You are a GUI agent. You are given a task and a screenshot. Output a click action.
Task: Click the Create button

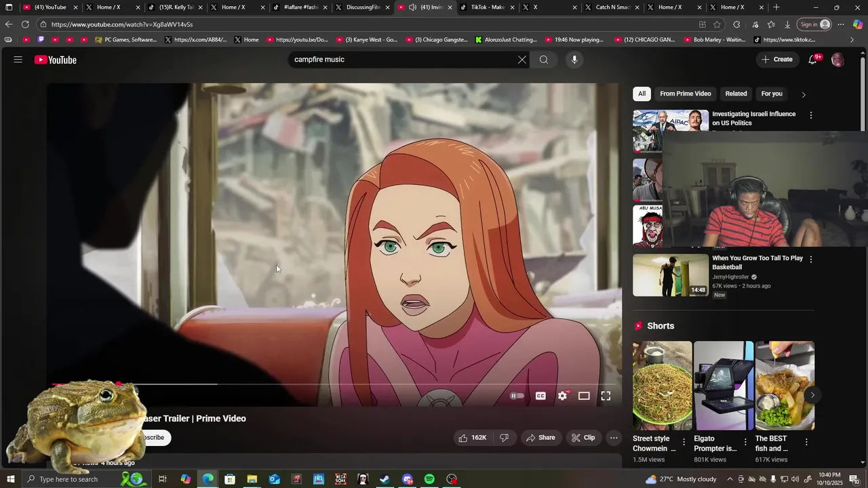(x=777, y=60)
